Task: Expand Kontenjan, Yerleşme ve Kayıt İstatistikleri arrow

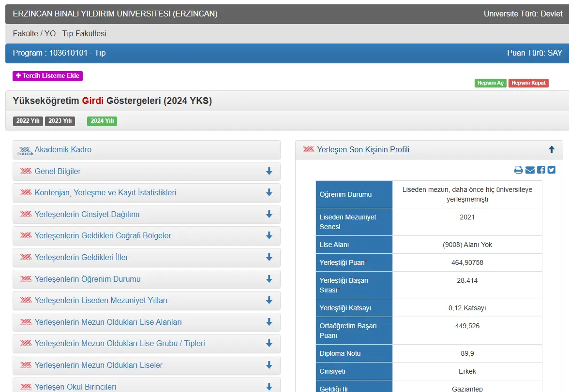Action: pyautogui.click(x=269, y=192)
